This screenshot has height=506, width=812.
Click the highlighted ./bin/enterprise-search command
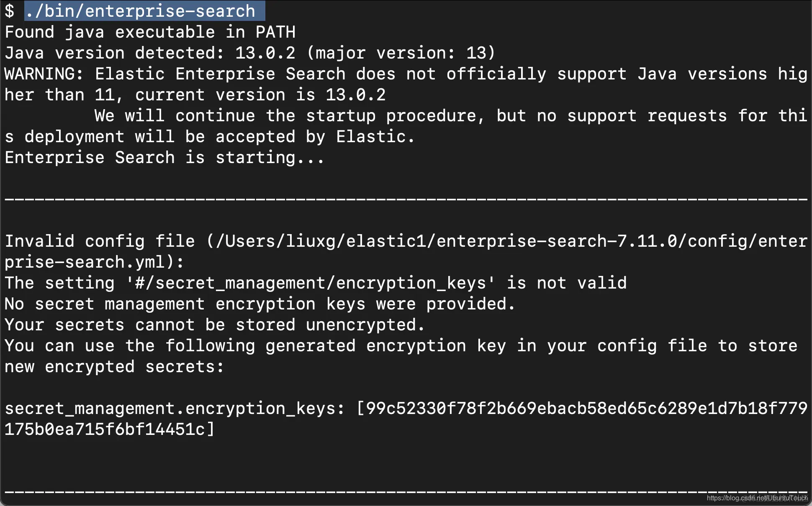pyautogui.click(x=145, y=11)
